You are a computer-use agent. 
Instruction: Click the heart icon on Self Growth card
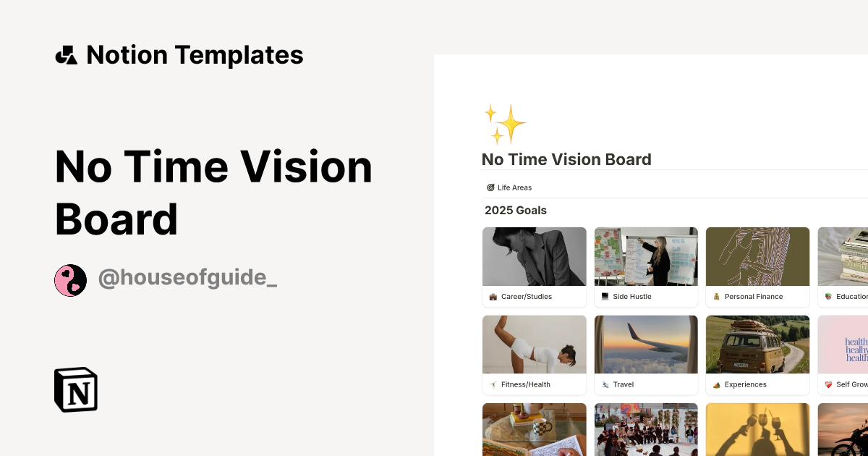tap(829, 384)
